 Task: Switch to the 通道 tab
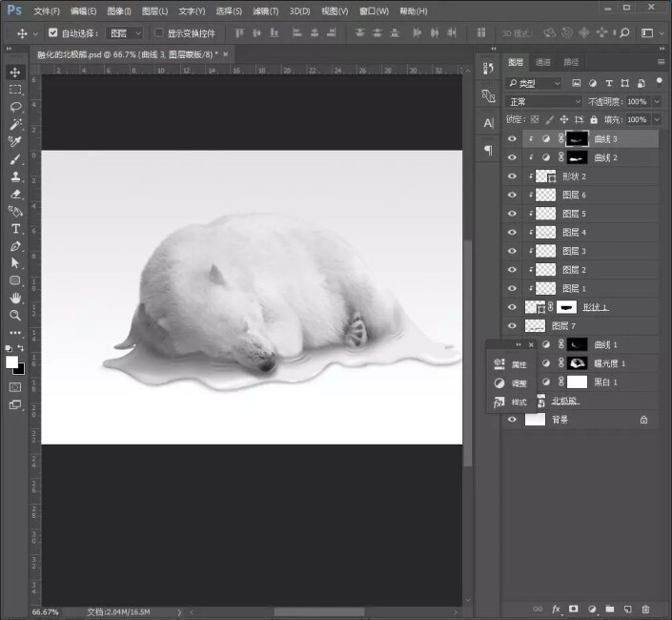[542, 62]
